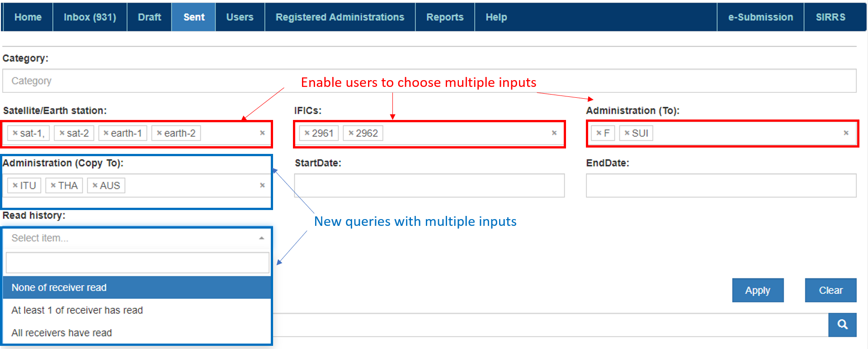868x349 pixels.
Task: Open the Inbox (931) tab
Action: coord(90,17)
